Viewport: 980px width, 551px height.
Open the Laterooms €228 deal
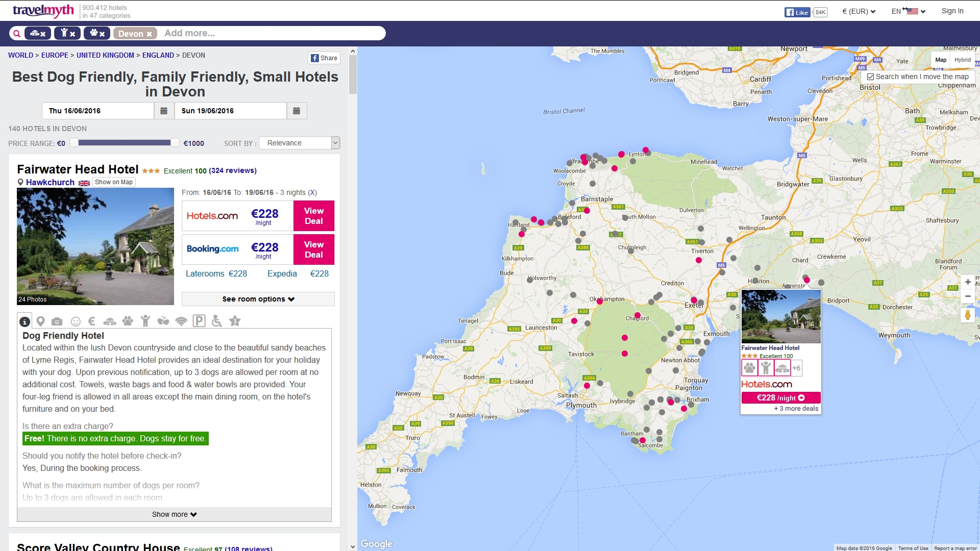[216, 273]
